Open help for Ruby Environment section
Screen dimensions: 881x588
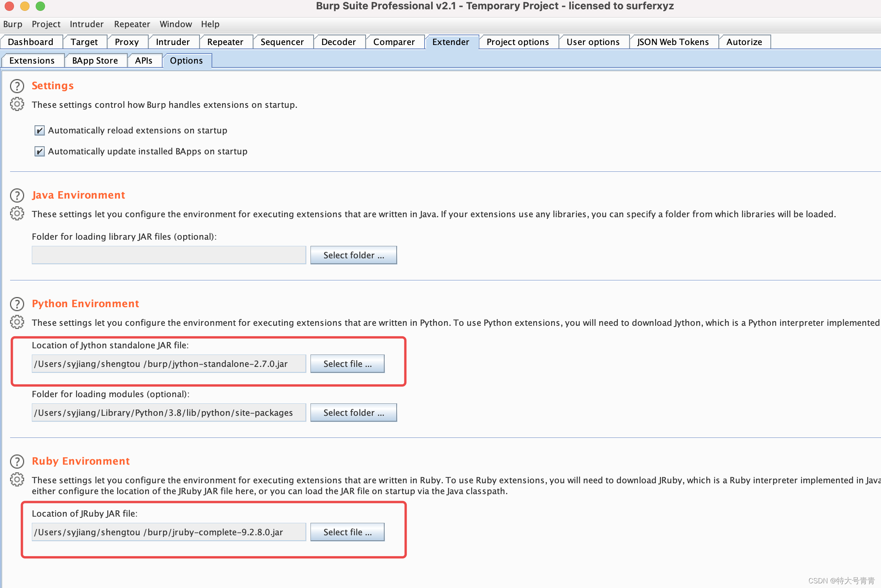pyautogui.click(x=17, y=462)
